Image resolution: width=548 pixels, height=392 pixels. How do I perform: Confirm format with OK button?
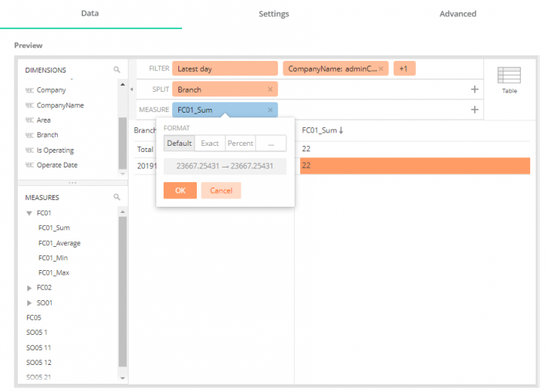180,191
